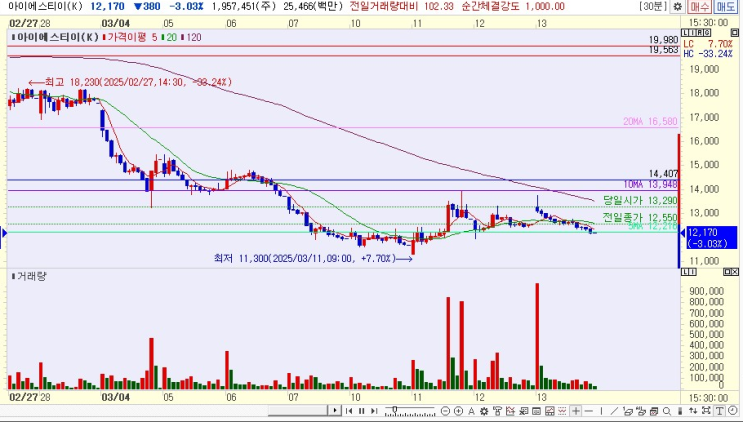
Task: Click the red wavy lines indicator icon
Action: click(562, 411)
